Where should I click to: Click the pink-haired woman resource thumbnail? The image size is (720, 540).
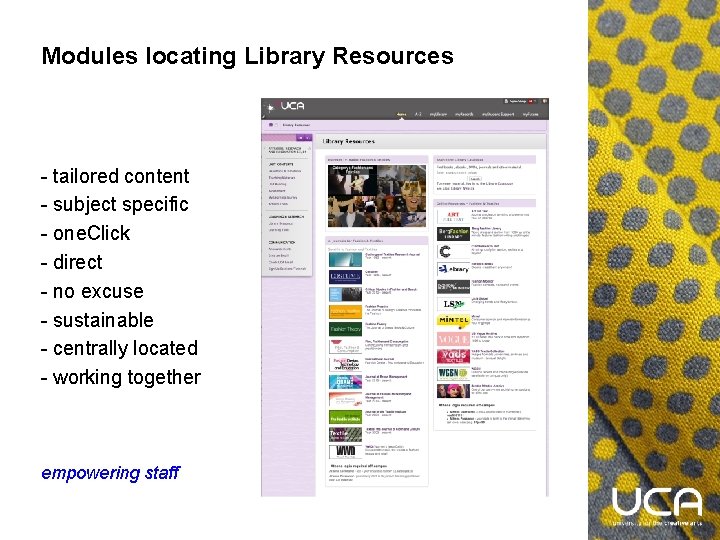click(453, 391)
